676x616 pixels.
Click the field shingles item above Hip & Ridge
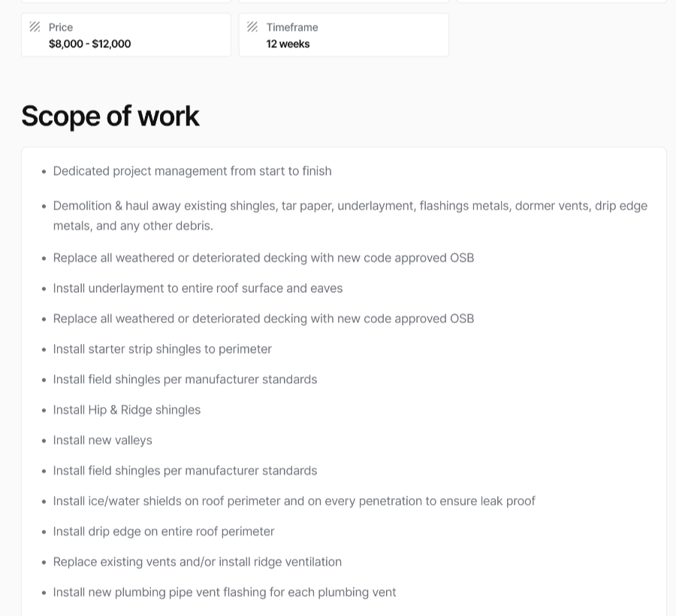click(x=185, y=379)
